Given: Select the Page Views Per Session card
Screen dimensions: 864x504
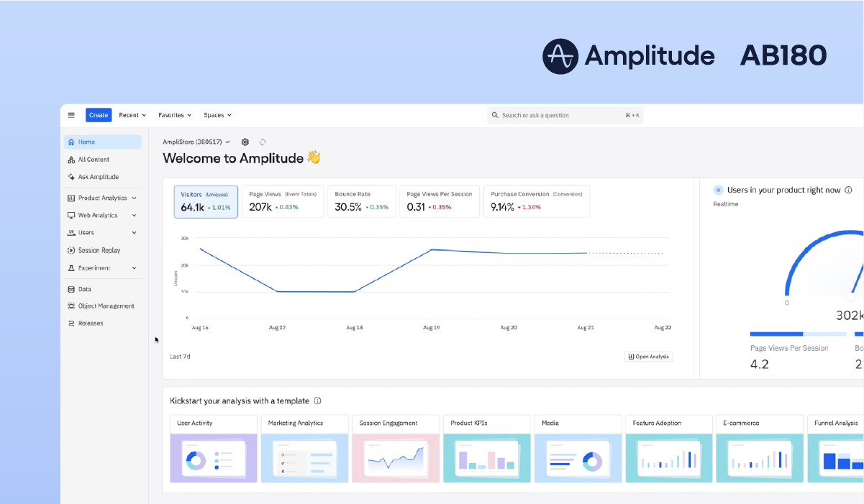Looking at the screenshot, I should click(x=439, y=201).
